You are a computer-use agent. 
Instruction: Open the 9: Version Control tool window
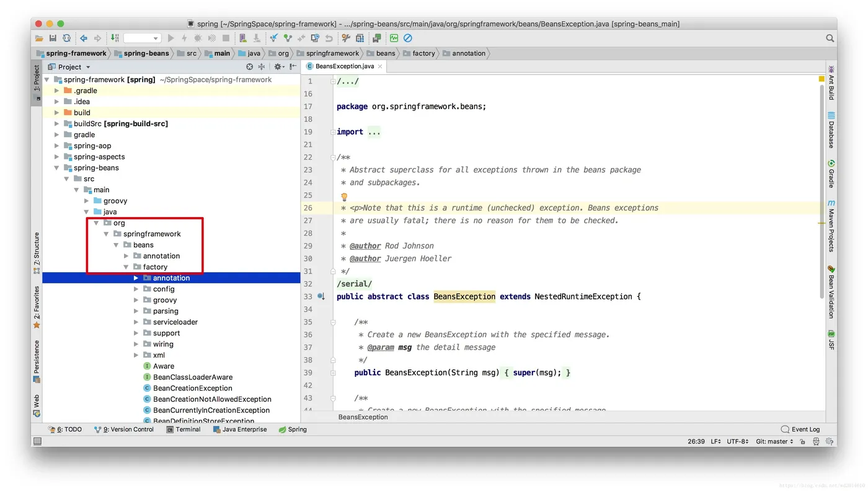pos(123,429)
